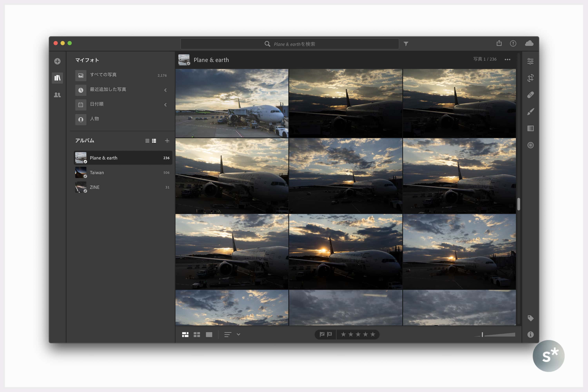Select the Radial gradient tool
This screenshot has height=392, width=588.
[x=530, y=145]
